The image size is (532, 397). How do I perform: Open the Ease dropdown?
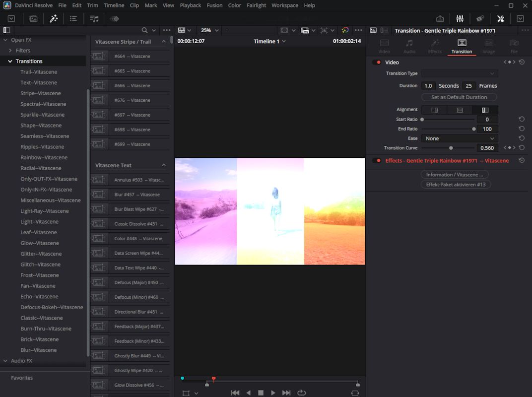point(460,138)
